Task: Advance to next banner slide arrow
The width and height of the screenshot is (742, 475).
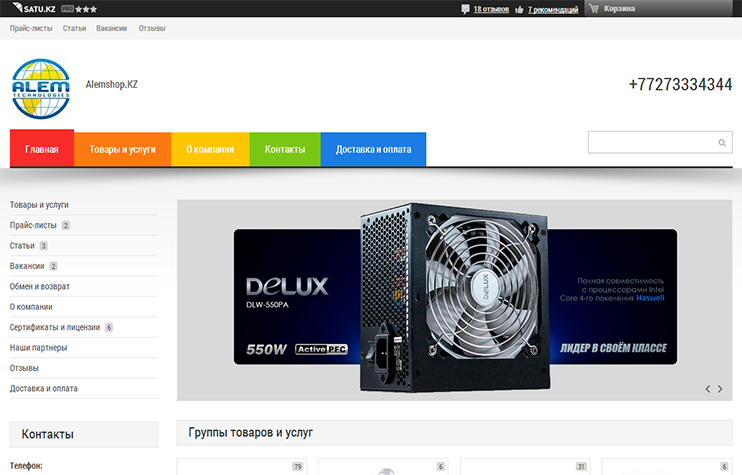Action: point(721,389)
